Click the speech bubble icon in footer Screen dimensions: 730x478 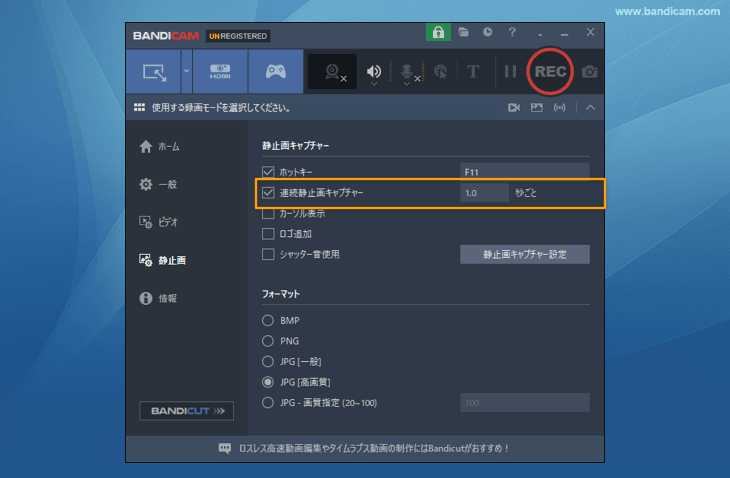[x=225, y=448]
